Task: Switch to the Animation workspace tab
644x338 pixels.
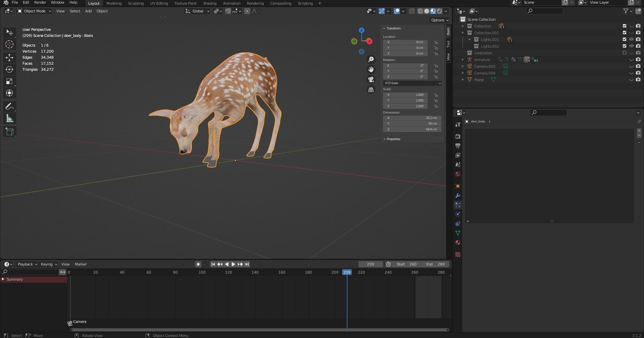Action: coord(231,3)
